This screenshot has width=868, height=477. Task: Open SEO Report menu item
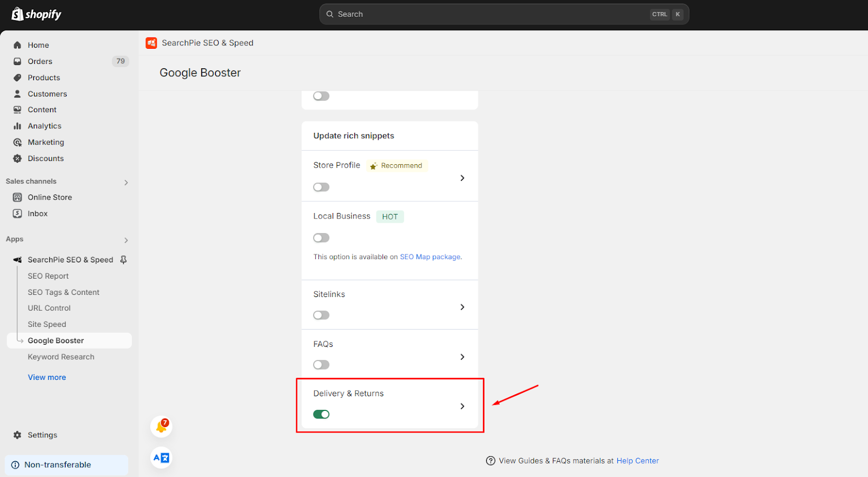[48, 276]
